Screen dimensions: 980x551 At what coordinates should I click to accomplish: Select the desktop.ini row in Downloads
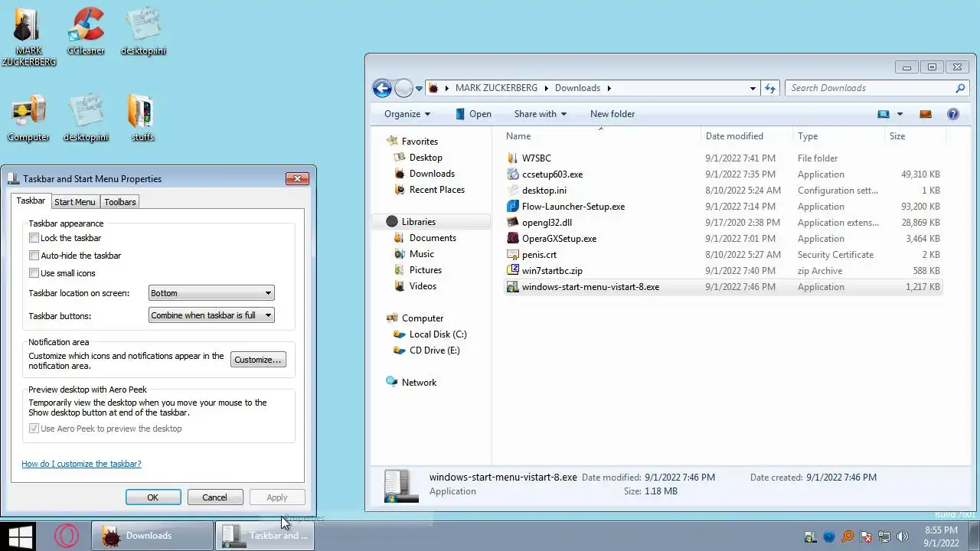point(723,191)
